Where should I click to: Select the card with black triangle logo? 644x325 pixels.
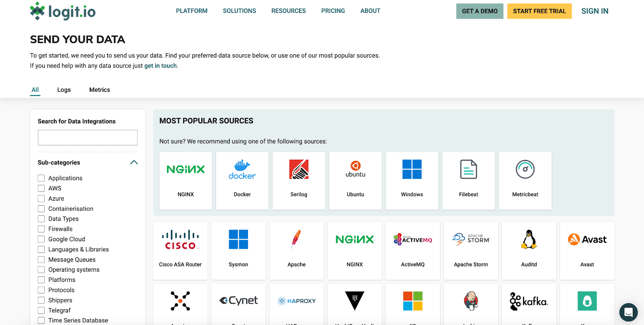pyautogui.click(x=355, y=304)
